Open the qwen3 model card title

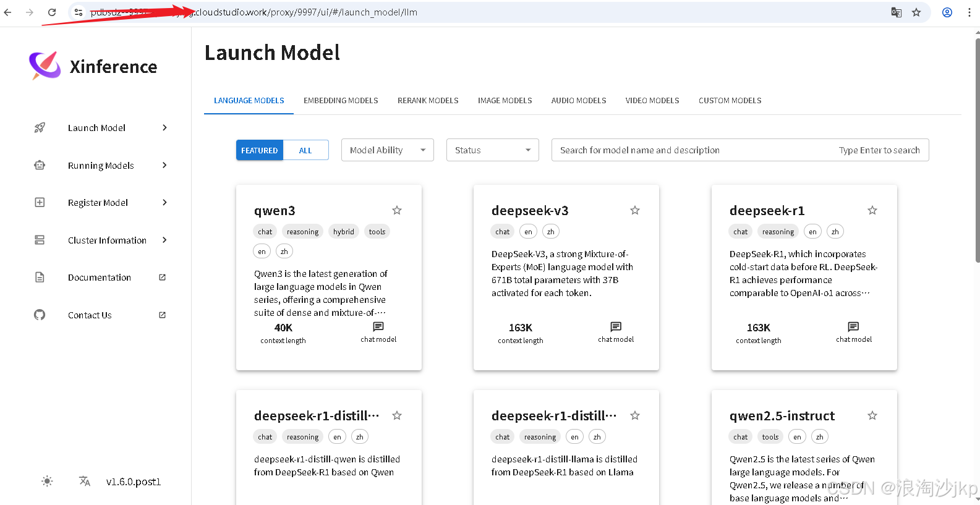pyautogui.click(x=275, y=211)
